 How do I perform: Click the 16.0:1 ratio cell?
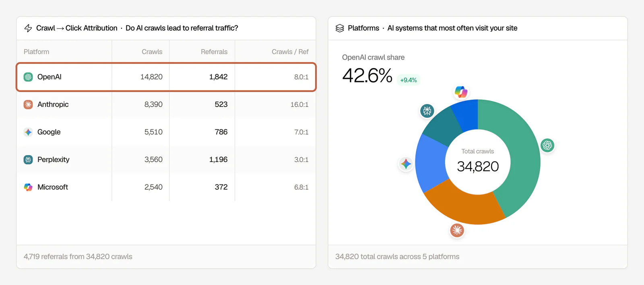click(299, 105)
